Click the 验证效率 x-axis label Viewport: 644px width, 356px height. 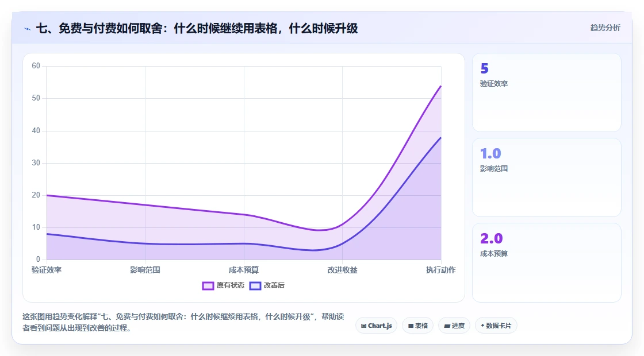click(47, 270)
